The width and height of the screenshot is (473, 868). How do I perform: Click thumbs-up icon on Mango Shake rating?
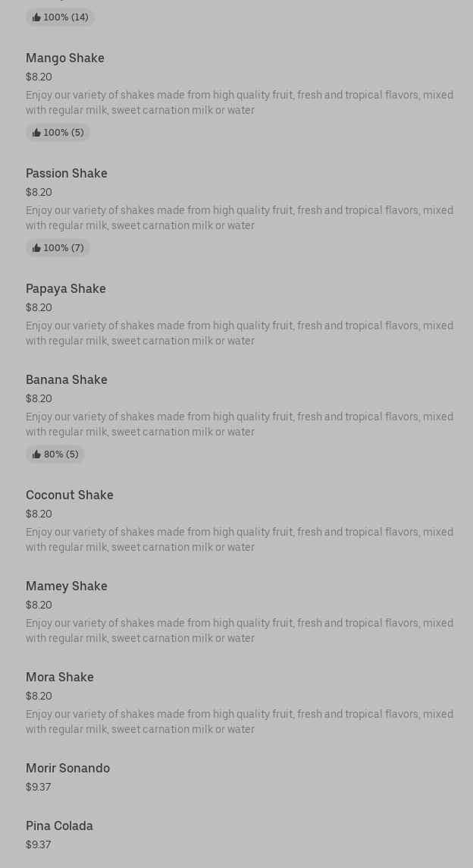36,133
